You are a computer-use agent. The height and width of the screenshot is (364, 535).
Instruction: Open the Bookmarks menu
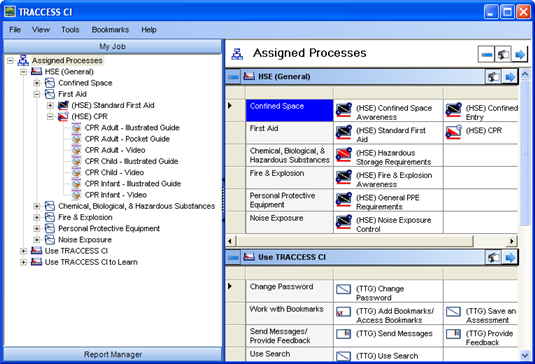click(110, 30)
